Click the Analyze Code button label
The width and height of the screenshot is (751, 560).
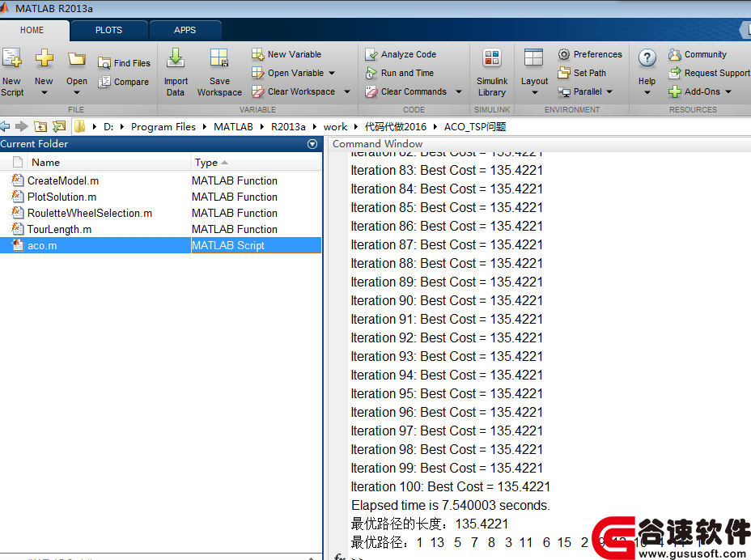[x=409, y=54]
